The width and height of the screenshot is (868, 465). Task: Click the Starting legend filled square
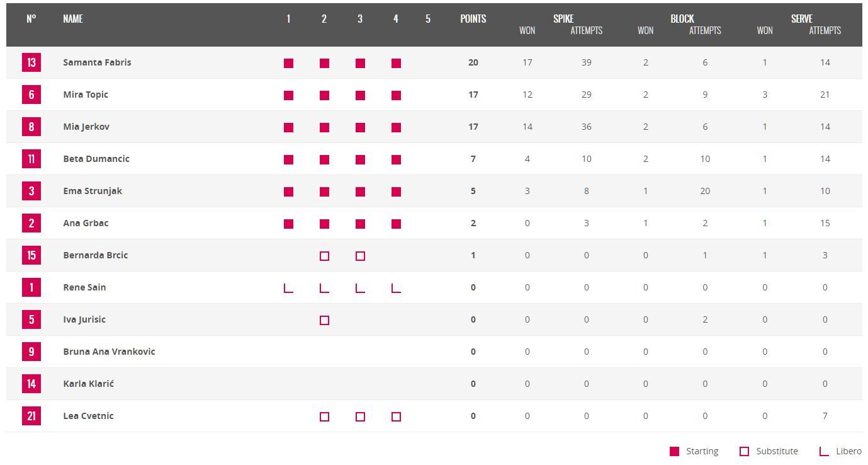click(675, 451)
